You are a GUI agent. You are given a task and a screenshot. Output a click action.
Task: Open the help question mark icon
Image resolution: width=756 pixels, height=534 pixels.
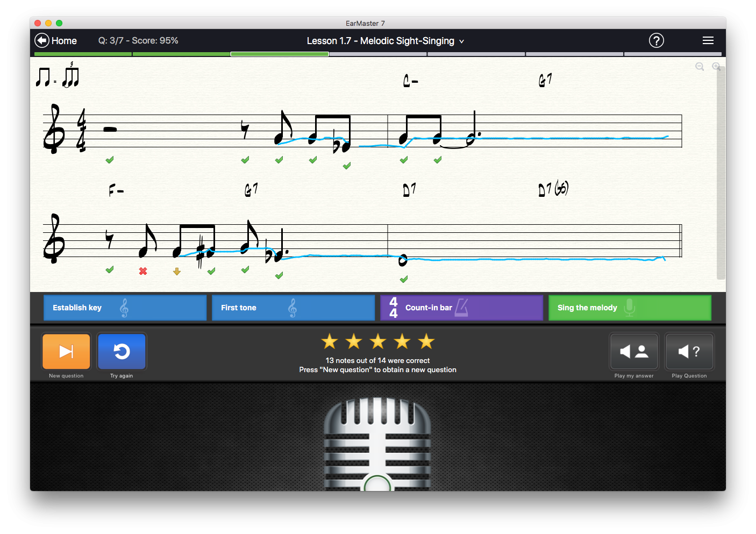click(x=656, y=41)
